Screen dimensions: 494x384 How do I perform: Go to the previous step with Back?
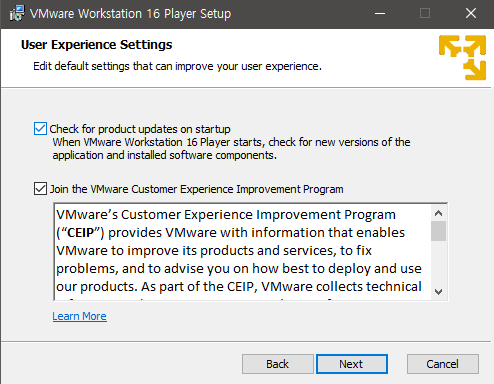tap(278, 364)
